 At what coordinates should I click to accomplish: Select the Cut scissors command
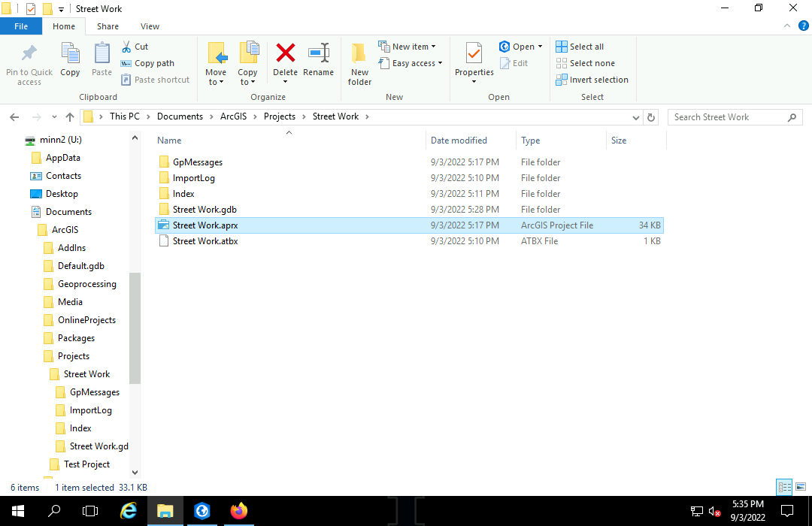[135, 47]
